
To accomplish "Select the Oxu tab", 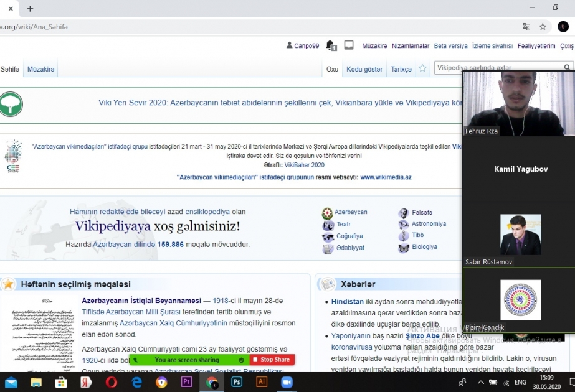I will click(x=332, y=69).
